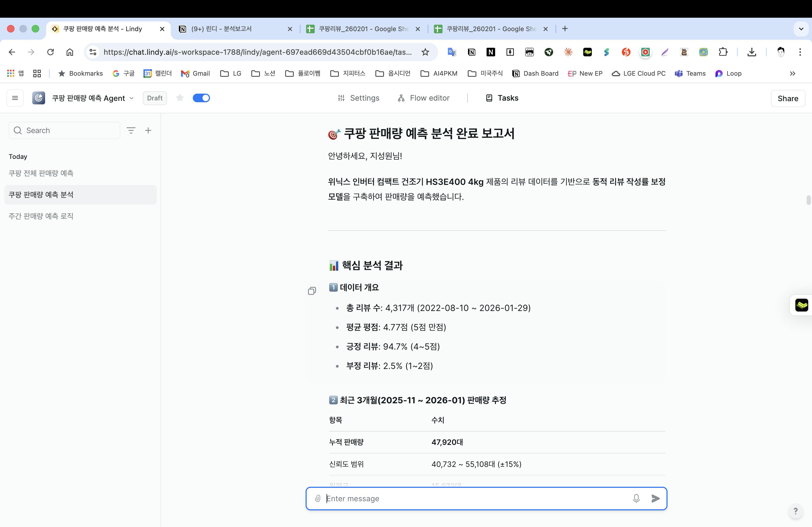Open 쿠팡 전체 판매량 예측 task
Image resolution: width=812 pixels, height=527 pixels.
click(41, 173)
